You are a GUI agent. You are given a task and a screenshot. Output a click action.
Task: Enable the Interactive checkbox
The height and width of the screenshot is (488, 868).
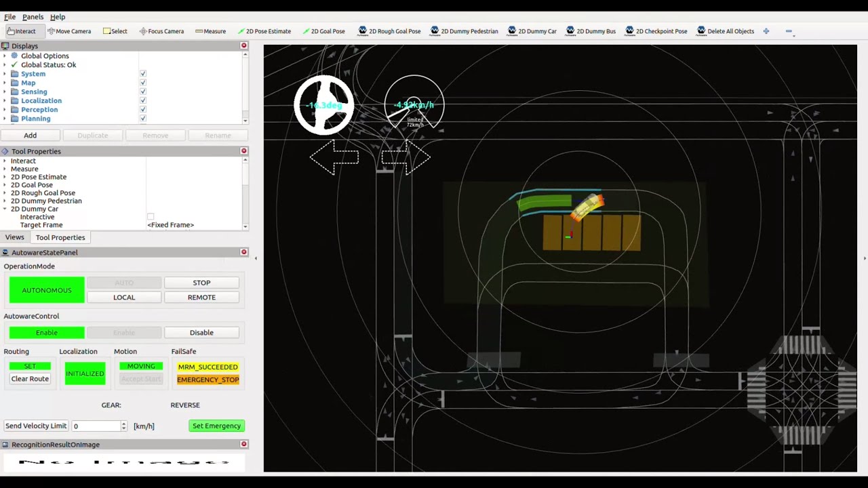[x=151, y=217]
